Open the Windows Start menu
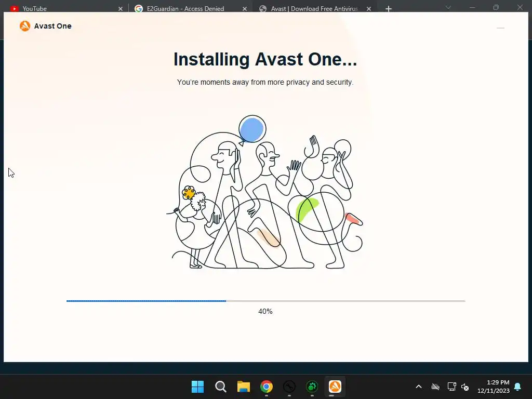 [197, 387]
